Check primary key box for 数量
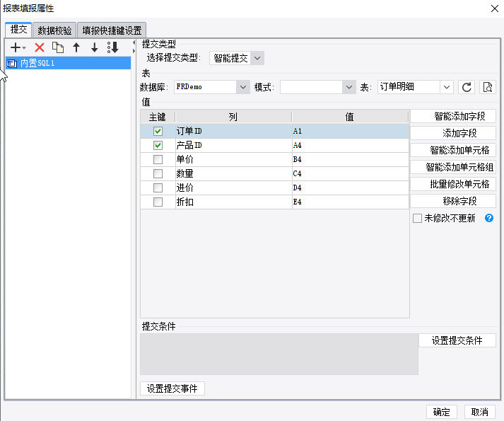The height and width of the screenshot is (421, 504). pos(158,173)
